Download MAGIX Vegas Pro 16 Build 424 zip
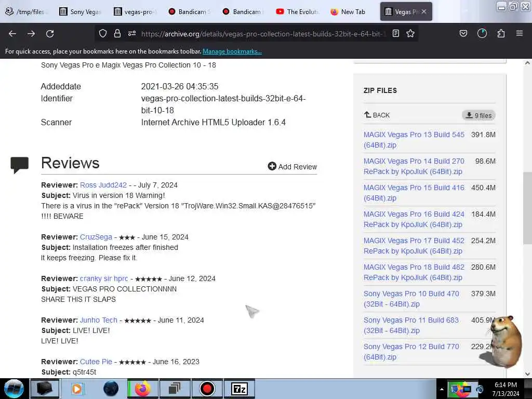This screenshot has width=532, height=399. point(414,219)
